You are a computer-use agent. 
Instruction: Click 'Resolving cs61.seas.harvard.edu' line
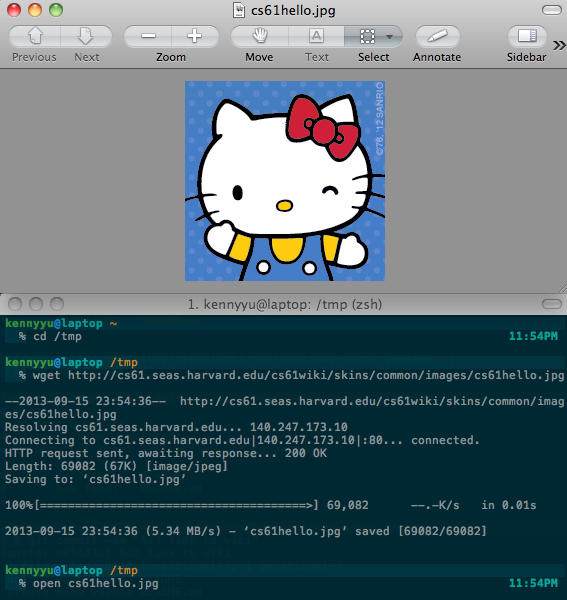(176, 427)
